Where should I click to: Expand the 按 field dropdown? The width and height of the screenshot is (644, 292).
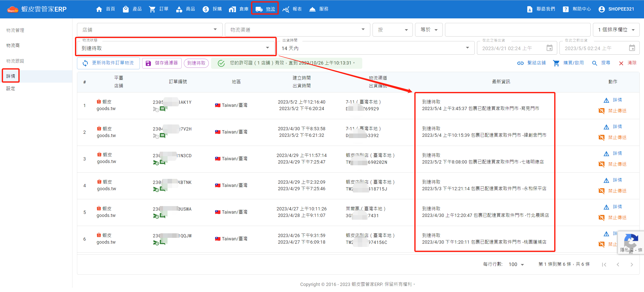[x=393, y=30]
